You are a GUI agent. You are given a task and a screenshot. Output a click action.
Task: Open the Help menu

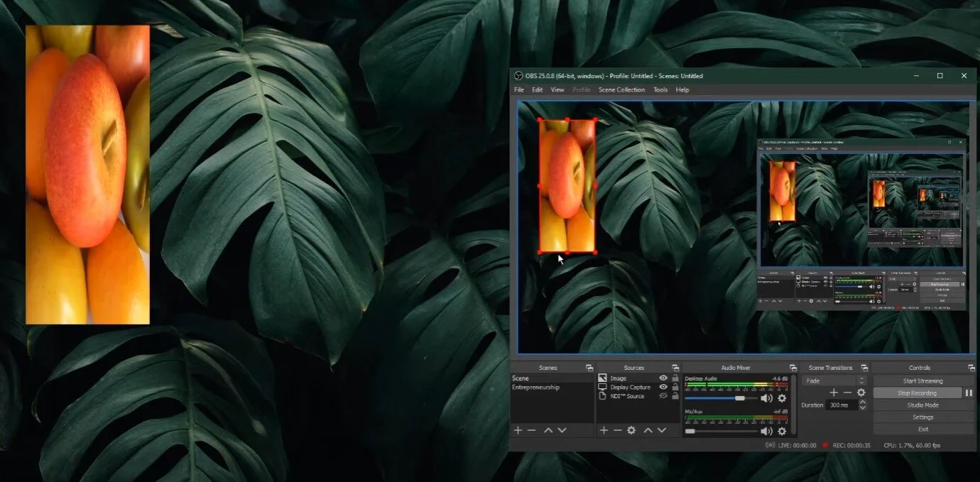pyautogui.click(x=682, y=89)
